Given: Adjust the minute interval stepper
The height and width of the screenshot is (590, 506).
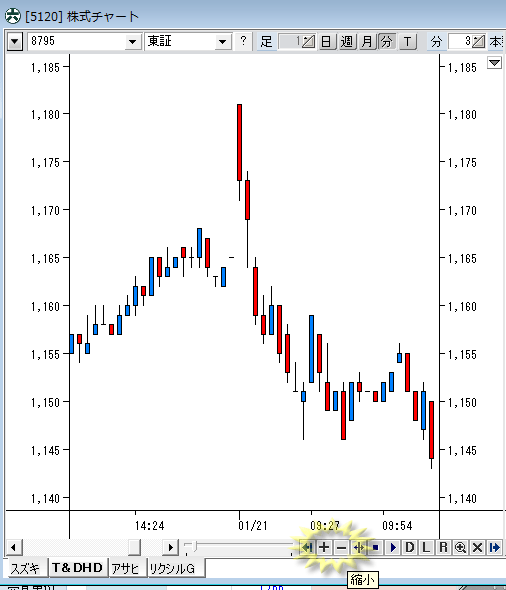Looking at the screenshot, I should pyautogui.click(x=478, y=41).
